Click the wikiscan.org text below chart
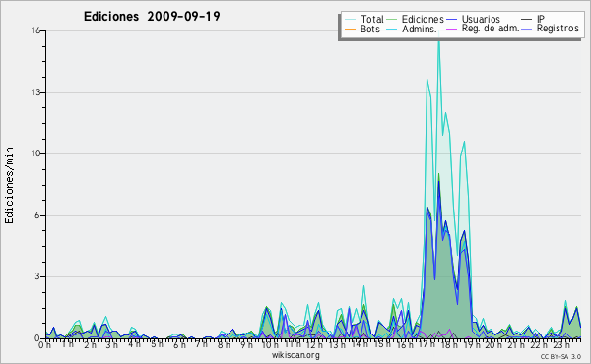 click(295, 355)
